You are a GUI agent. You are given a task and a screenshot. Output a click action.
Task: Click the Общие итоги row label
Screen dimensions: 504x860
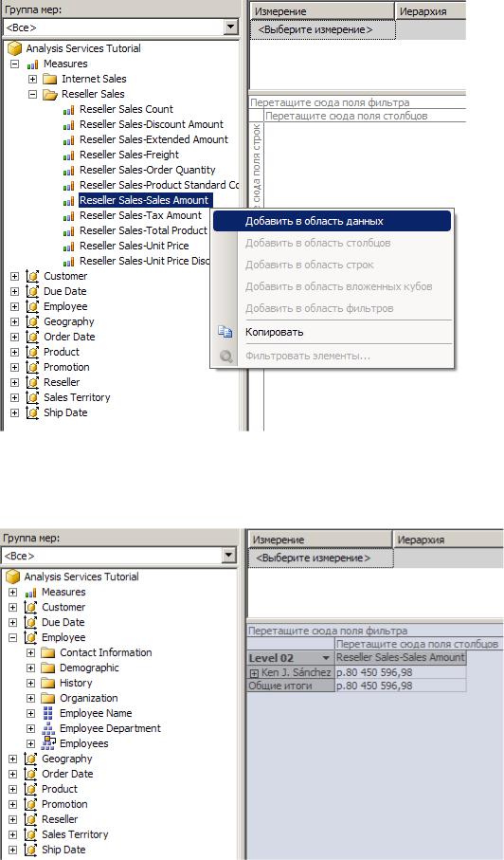291,686
